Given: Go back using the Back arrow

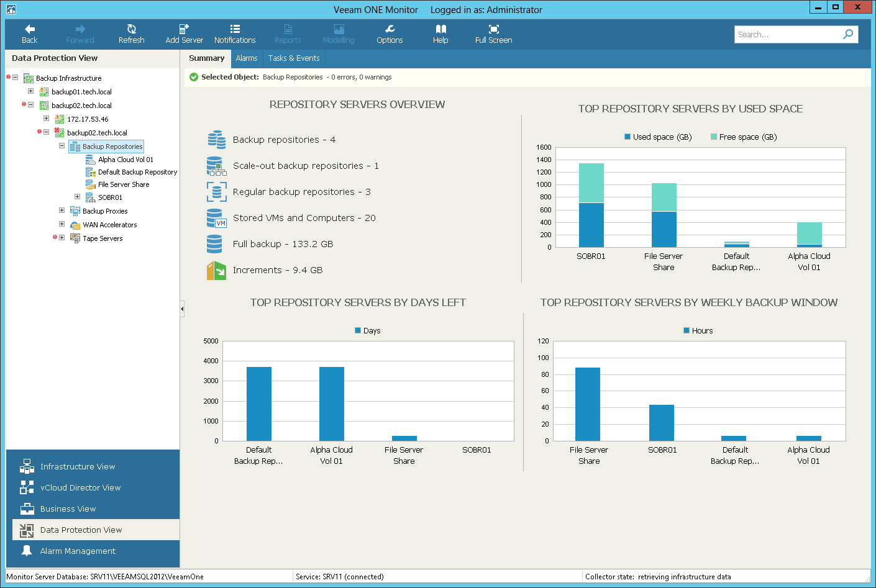Looking at the screenshot, I should pyautogui.click(x=29, y=34).
